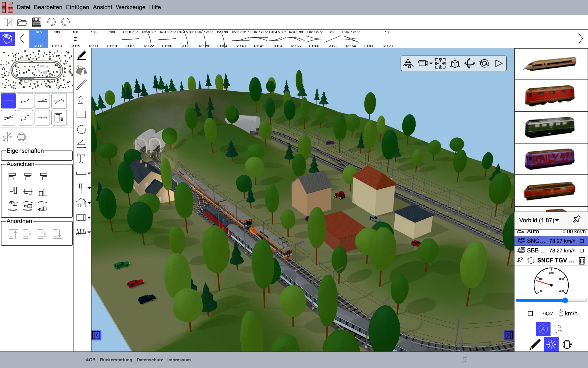Select the circle drawing tool
The height and width of the screenshot is (368, 588).
tap(81, 129)
